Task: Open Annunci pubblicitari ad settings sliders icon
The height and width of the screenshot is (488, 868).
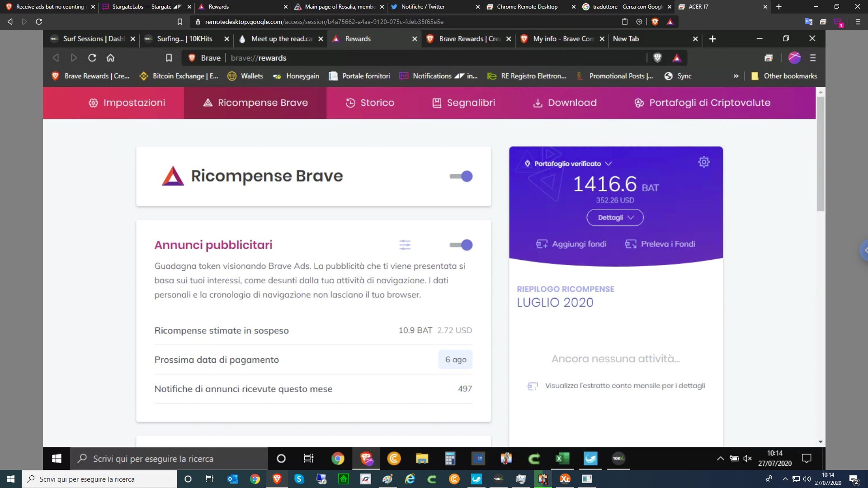Action: (405, 245)
